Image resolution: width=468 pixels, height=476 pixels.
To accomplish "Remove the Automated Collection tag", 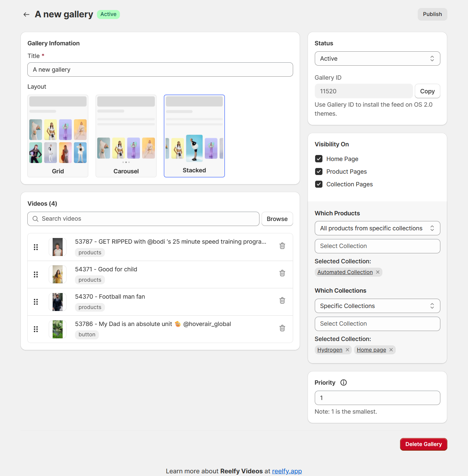I will point(378,272).
